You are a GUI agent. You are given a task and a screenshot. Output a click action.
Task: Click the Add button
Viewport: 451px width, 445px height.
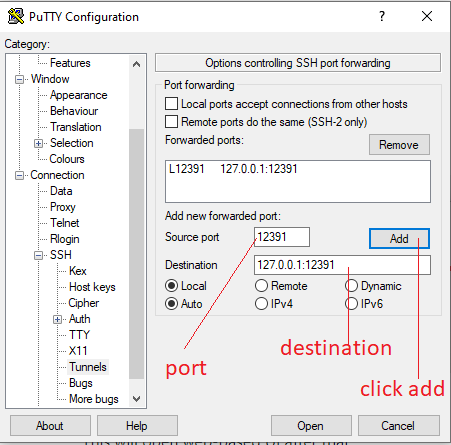point(399,239)
